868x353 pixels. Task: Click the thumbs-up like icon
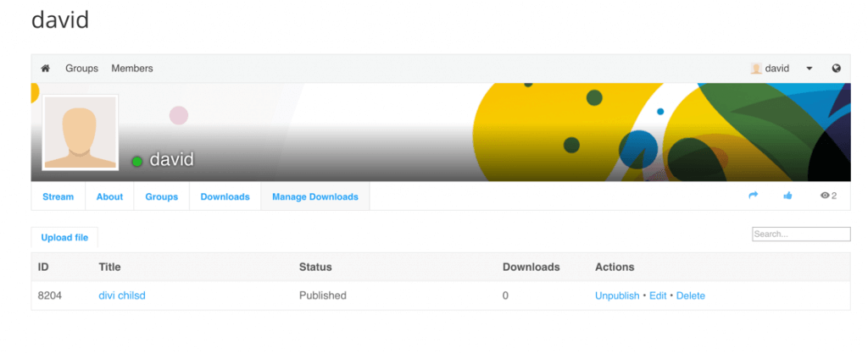787,196
